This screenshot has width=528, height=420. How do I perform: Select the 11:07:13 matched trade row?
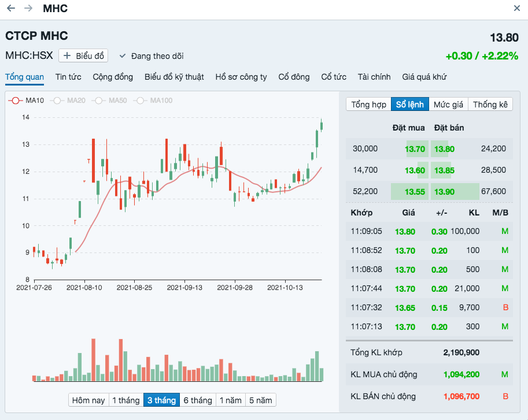click(x=429, y=326)
